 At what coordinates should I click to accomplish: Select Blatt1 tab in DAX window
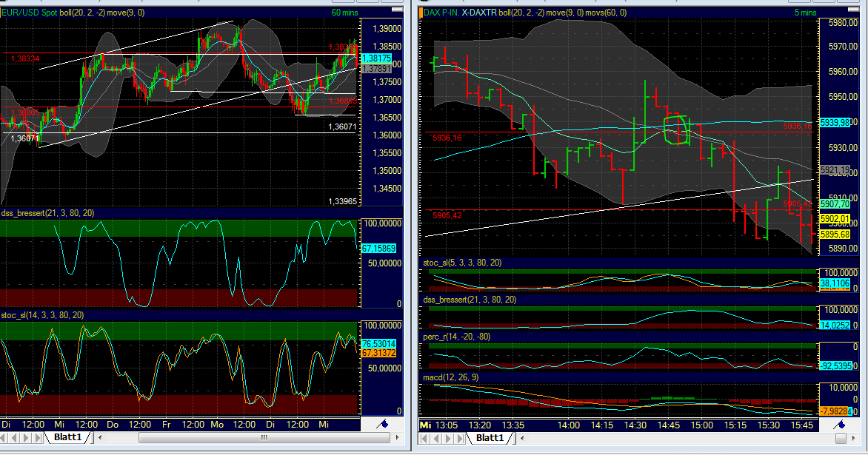point(490,438)
